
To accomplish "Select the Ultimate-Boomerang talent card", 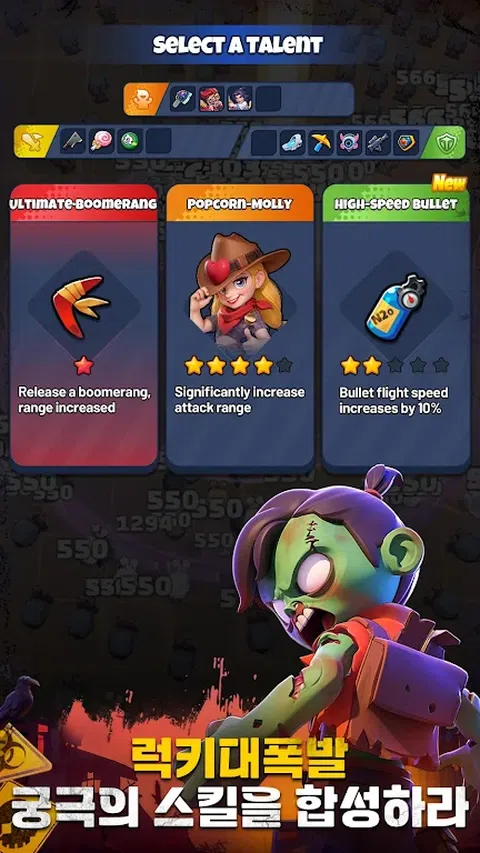I will click(x=84, y=328).
